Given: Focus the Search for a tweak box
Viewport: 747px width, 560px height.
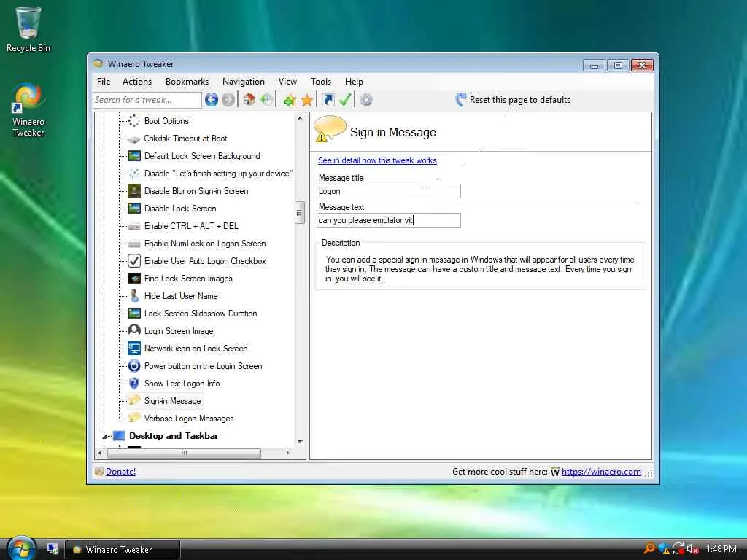Looking at the screenshot, I should (147, 100).
